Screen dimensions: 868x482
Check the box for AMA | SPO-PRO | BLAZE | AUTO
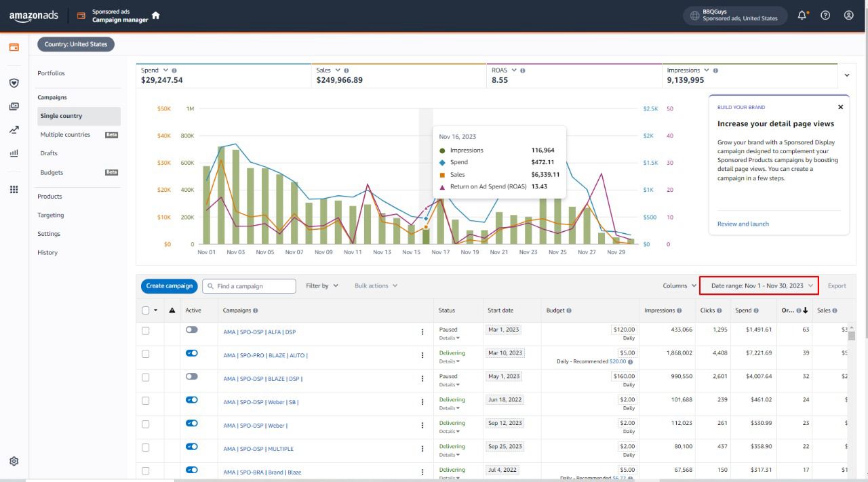point(145,353)
